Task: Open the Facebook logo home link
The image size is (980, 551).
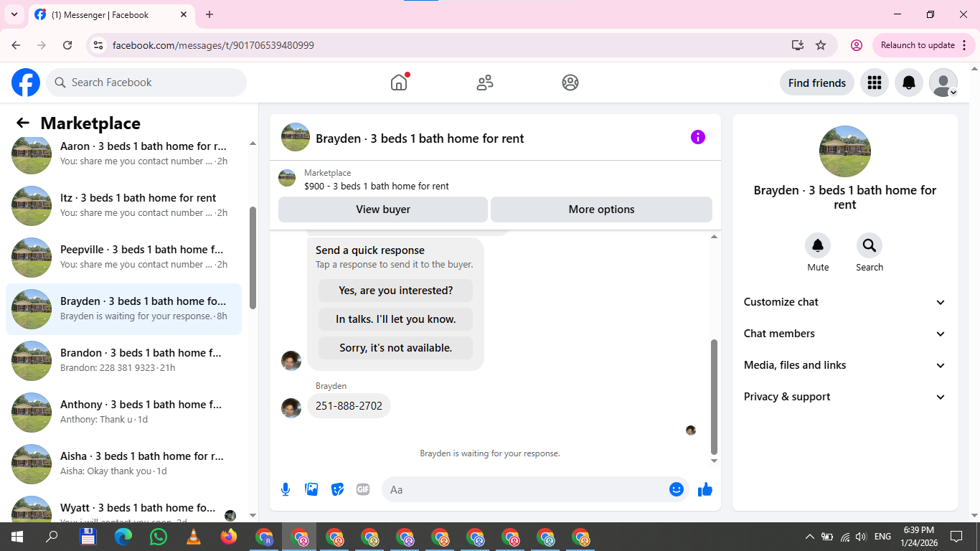Action: click(26, 83)
